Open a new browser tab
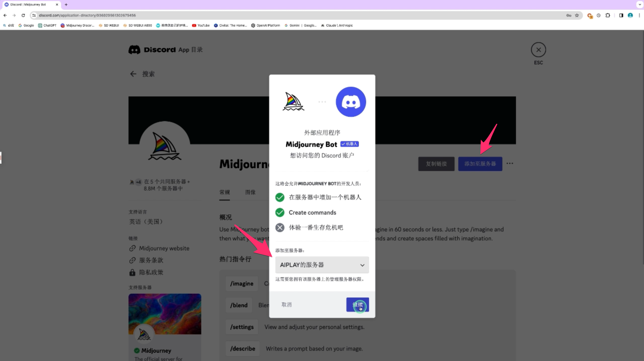Image resolution: width=644 pixels, height=361 pixels. click(66, 5)
